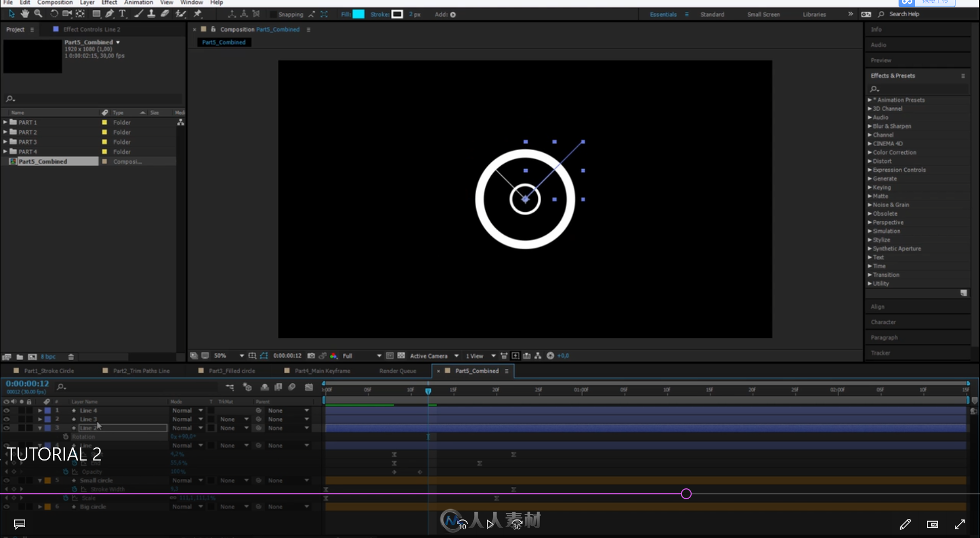
Task: Select the Brush tool
Action: pyautogui.click(x=139, y=14)
